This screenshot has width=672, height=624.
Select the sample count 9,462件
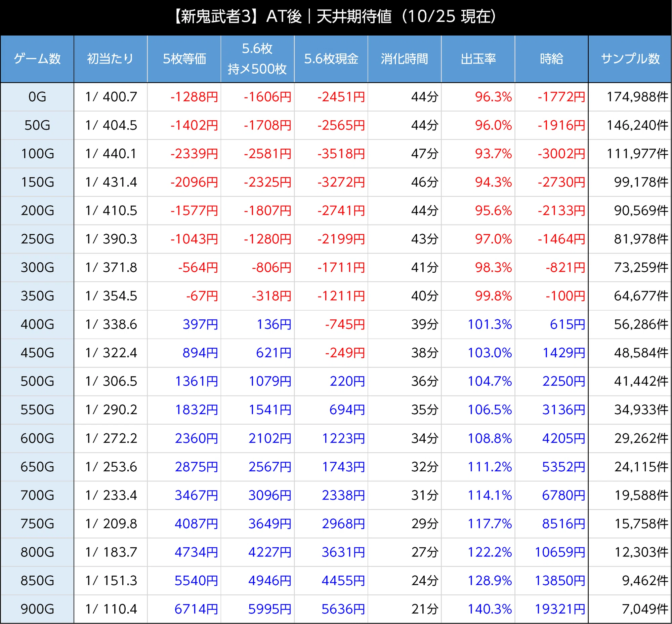645,580
